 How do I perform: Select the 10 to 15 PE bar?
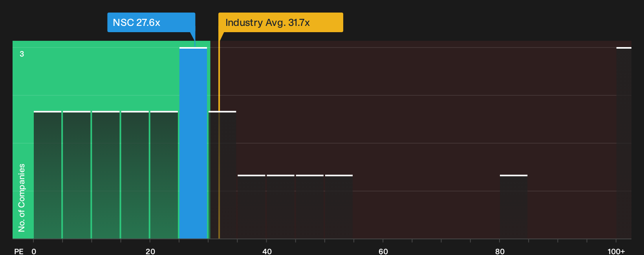[x=106, y=175]
